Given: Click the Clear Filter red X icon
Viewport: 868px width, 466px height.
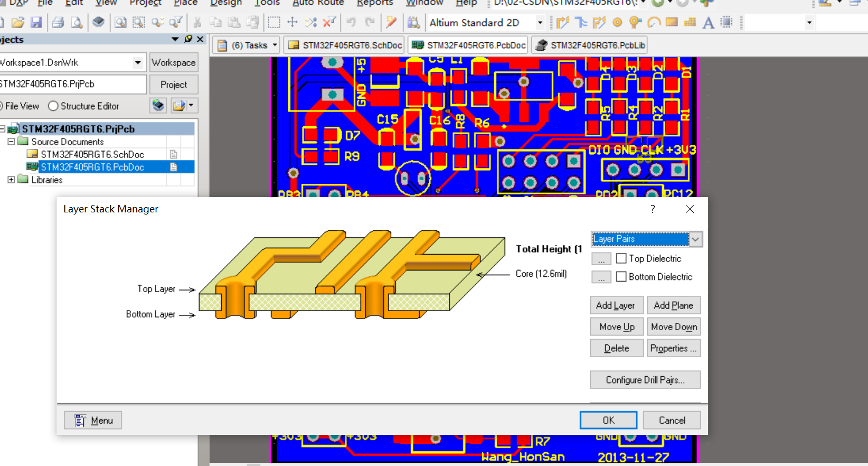Looking at the screenshot, I should click(329, 22).
